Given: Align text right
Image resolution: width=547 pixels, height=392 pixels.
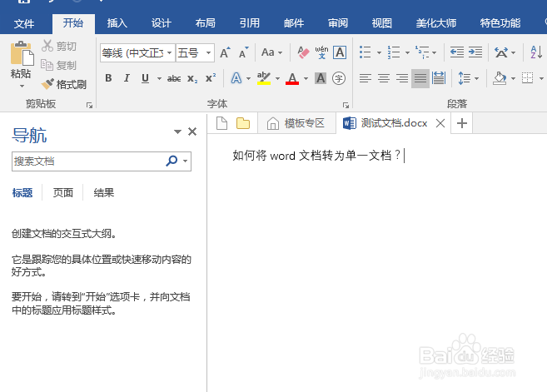Looking at the screenshot, I should pos(402,78).
